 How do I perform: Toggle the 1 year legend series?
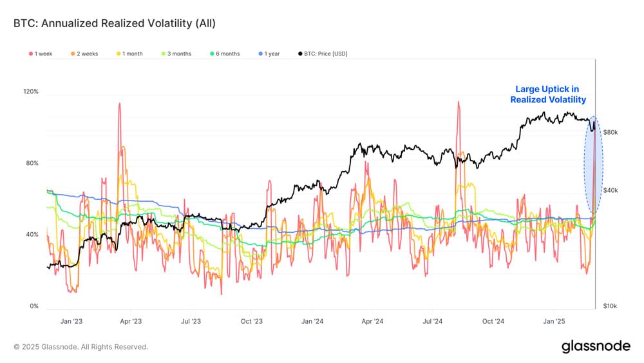click(269, 54)
